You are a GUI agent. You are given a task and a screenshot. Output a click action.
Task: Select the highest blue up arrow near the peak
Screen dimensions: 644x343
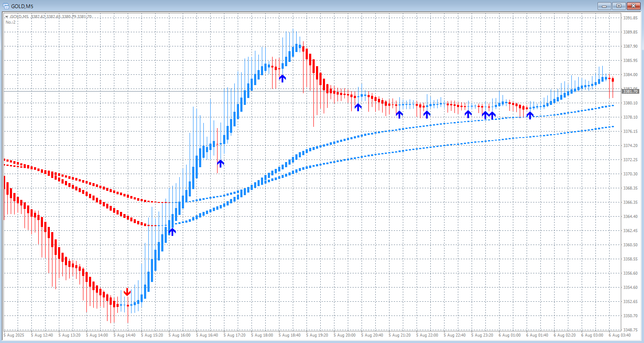282,78
